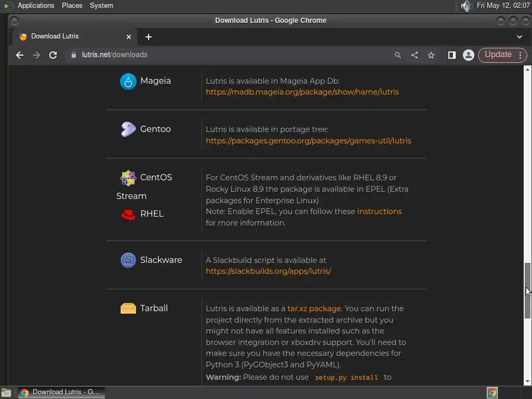
Task: Share this page via share icon
Action: 415,55
